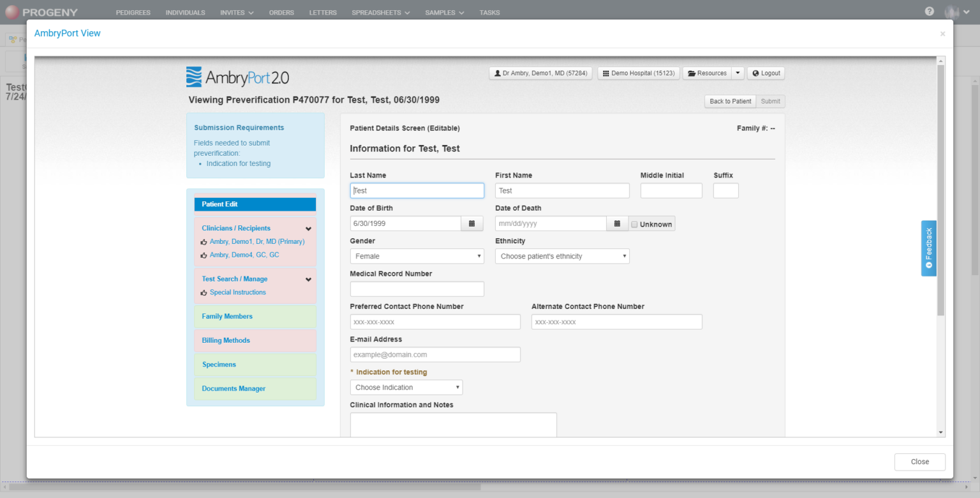Open the Choose patient's ethnicity dropdown

click(x=562, y=256)
